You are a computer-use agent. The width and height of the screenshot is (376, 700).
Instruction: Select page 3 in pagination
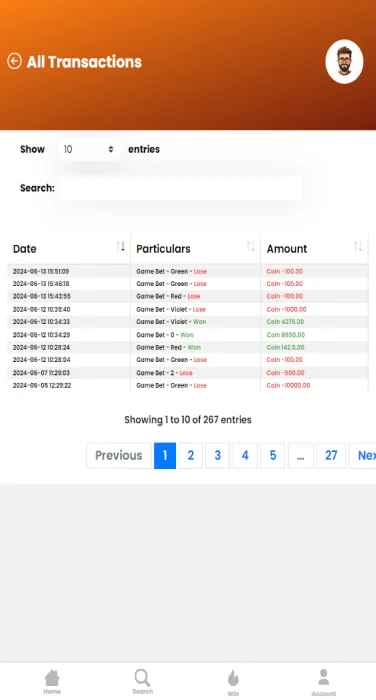click(217, 455)
